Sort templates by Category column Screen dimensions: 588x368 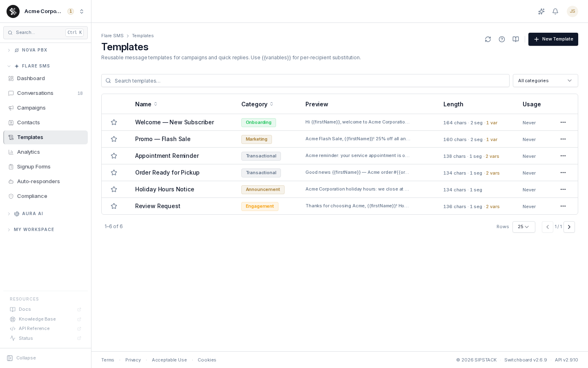click(x=257, y=104)
